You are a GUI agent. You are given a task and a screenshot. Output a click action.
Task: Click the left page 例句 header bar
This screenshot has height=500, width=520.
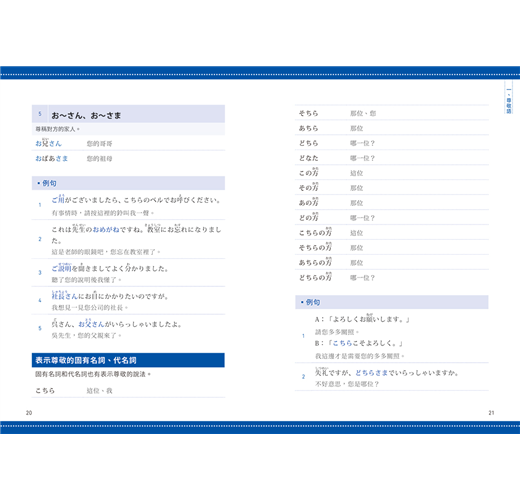[x=128, y=183]
